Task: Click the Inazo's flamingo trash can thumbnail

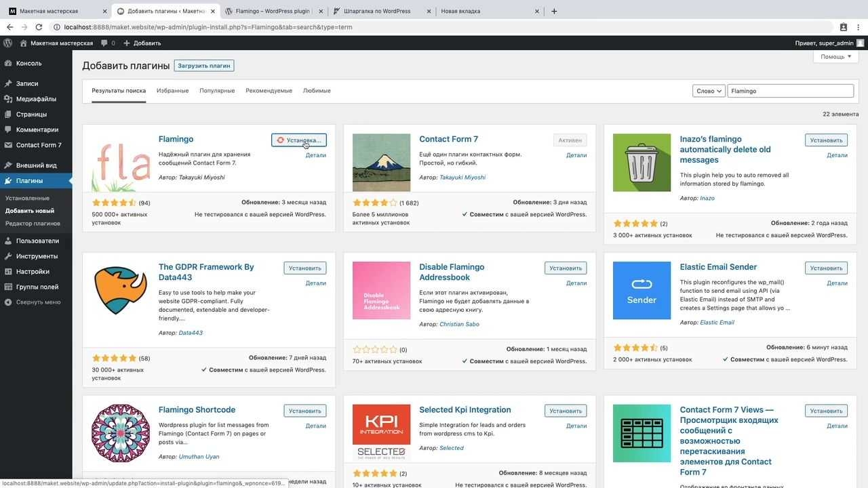Action: pyautogui.click(x=642, y=163)
